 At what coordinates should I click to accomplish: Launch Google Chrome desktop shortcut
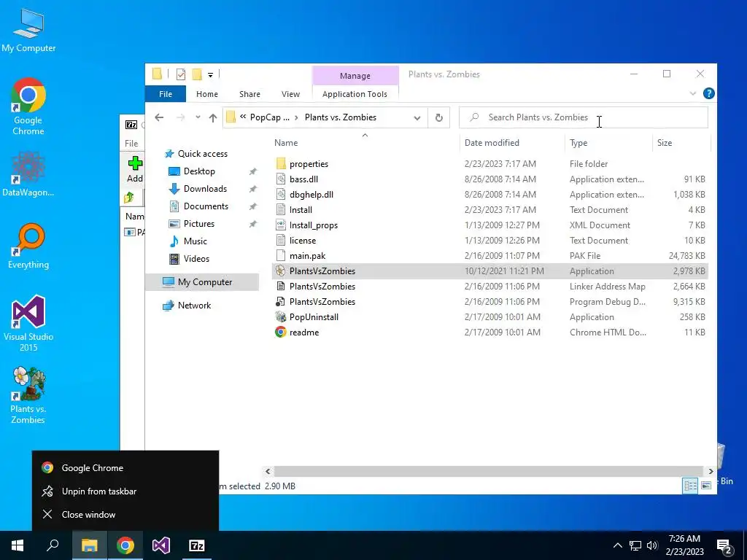click(x=28, y=106)
